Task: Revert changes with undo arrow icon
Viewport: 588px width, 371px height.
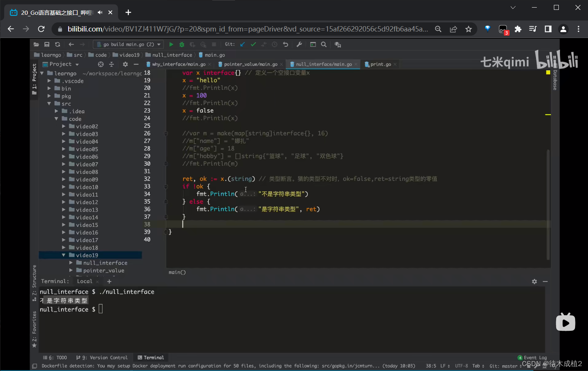Action: 285,44
